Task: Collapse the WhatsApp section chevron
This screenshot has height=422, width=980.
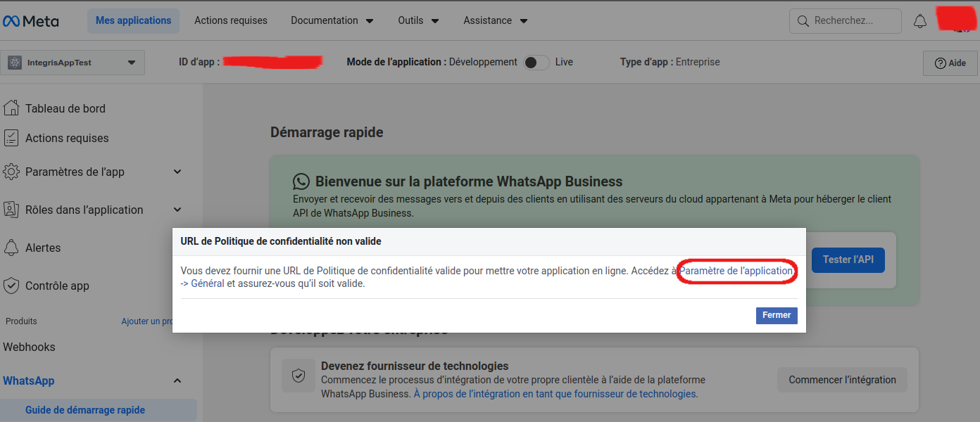Action: click(x=177, y=381)
